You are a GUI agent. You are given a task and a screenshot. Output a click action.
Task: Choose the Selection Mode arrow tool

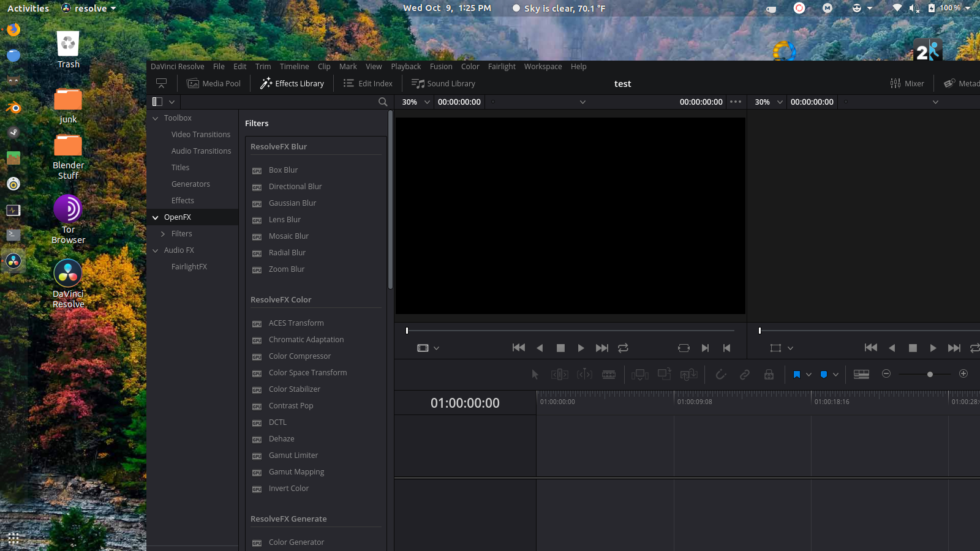535,374
